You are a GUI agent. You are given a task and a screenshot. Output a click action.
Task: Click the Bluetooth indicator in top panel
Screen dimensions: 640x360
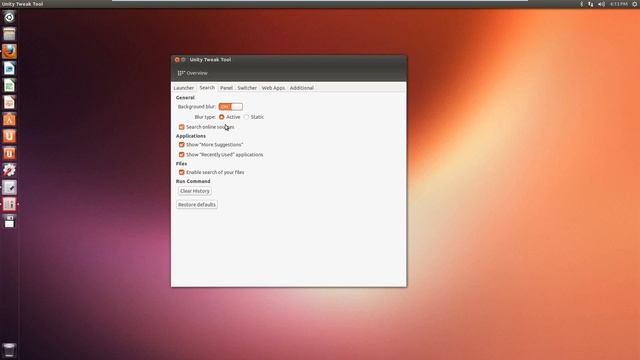click(x=582, y=4)
